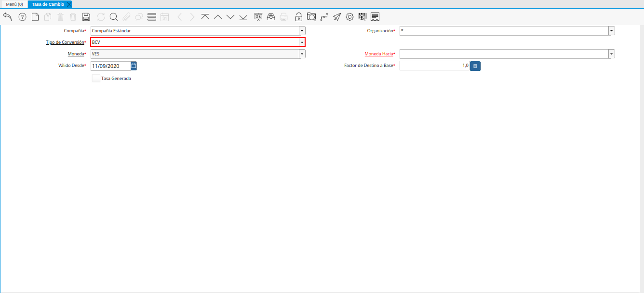Click the last toolbar certificate icon
Image resolution: width=644 pixels, height=294 pixels.
pos(375,17)
